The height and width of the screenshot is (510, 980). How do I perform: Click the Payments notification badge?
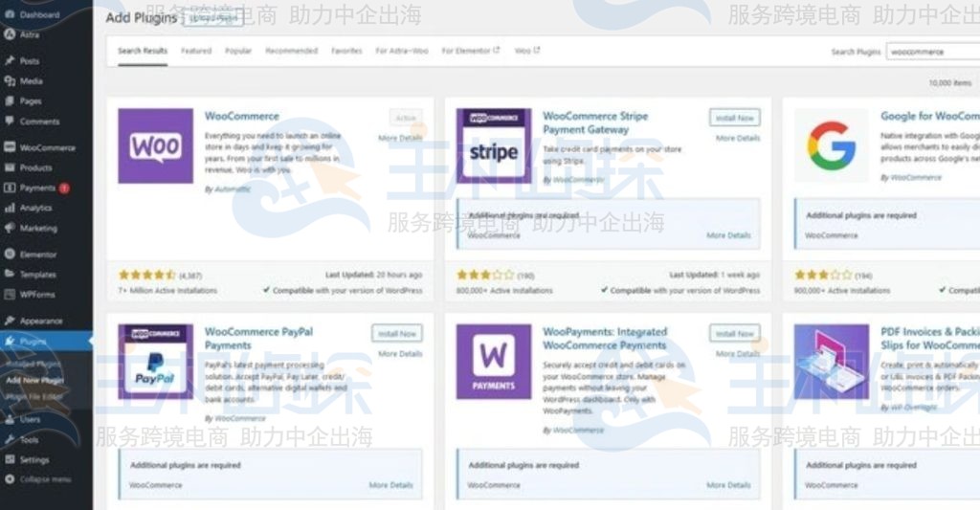point(64,188)
